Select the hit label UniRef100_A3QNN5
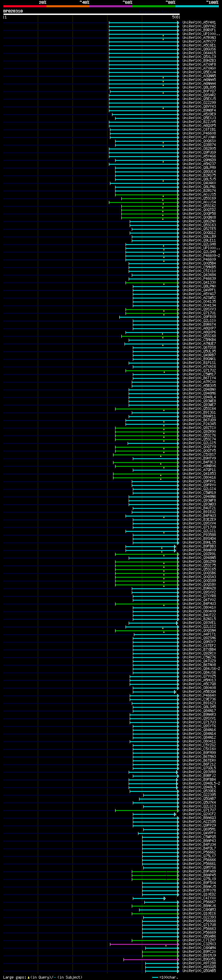The width and height of the screenshot is (222, 980). tap(199, 76)
